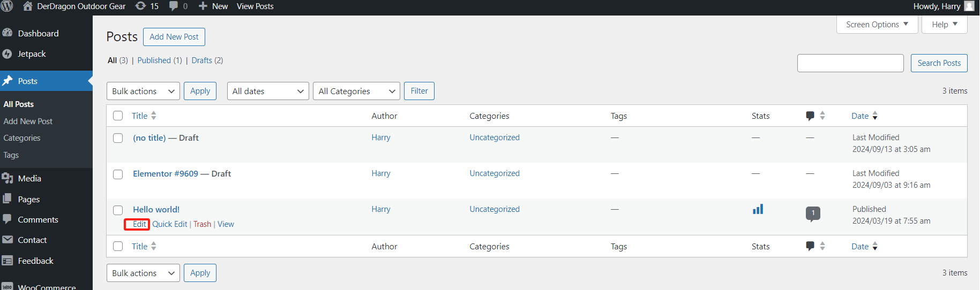This screenshot has height=290, width=980.
Task: Click the Add New Post button
Action: pyautogui.click(x=174, y=37)
